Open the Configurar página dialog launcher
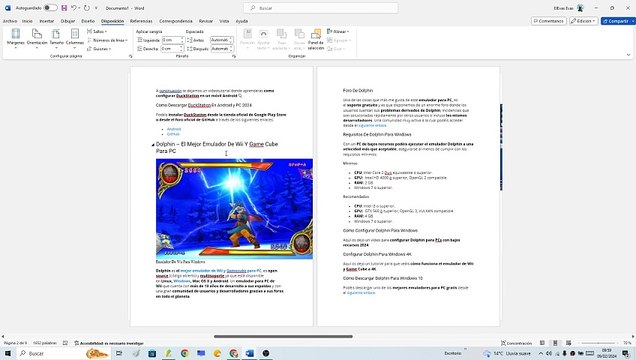Image resolution: width=636 pixels, height=360 pixels. coord(131,56)
